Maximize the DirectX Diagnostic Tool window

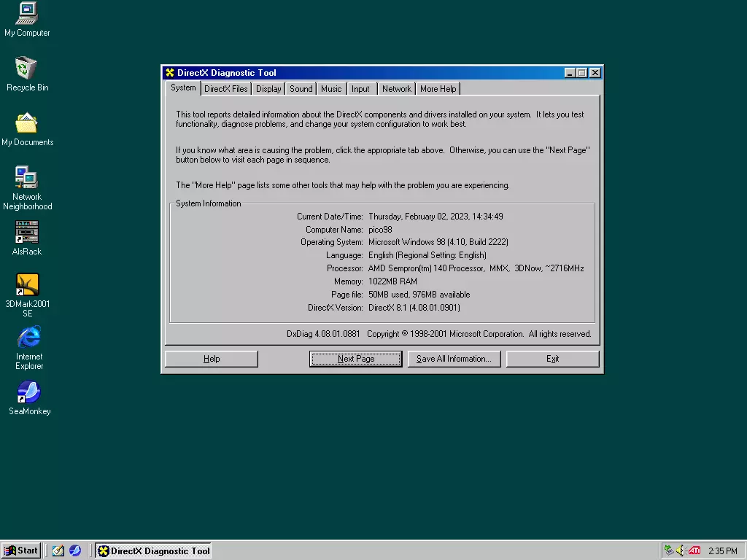581,73
